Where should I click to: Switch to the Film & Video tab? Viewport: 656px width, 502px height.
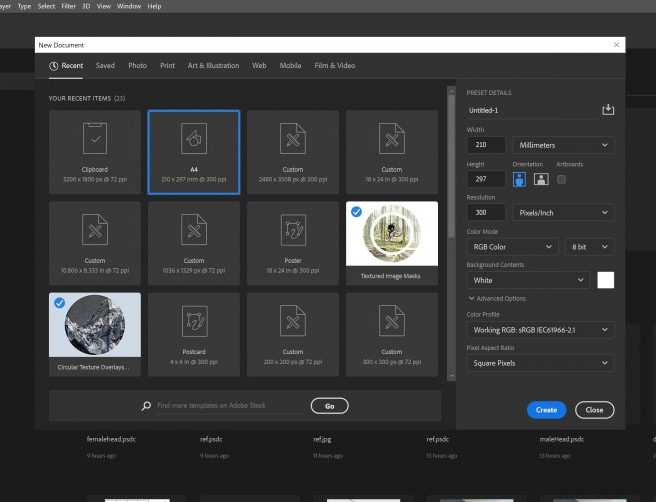pyautogui.click(x=335, y=66)
